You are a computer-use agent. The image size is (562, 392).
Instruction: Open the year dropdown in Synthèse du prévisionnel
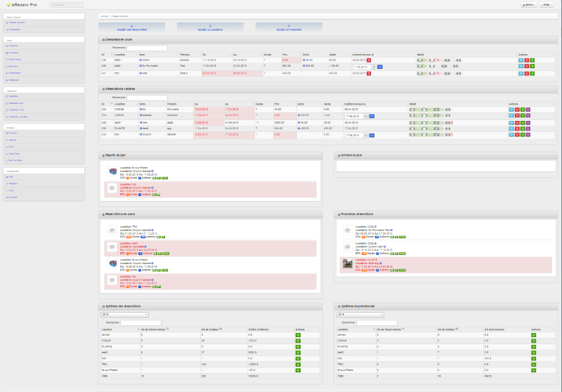click(x=360, y=314)
